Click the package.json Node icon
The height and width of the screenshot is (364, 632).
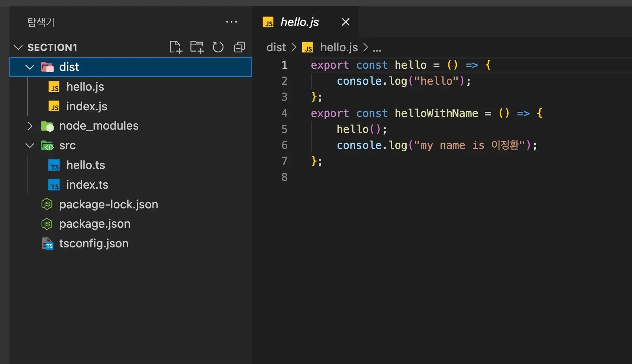coord(47,224)
